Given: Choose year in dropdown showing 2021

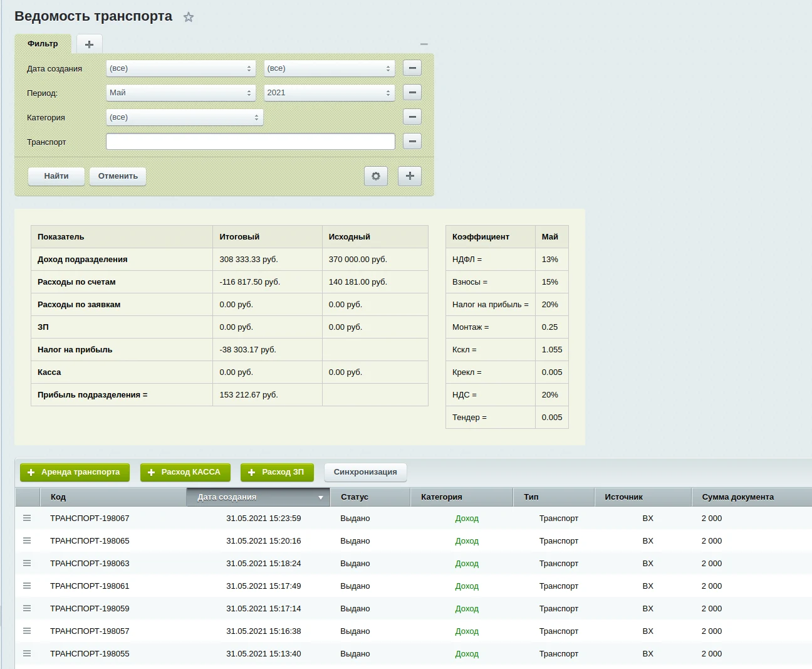Looking at the screenshot, I should tap(330, 93).
